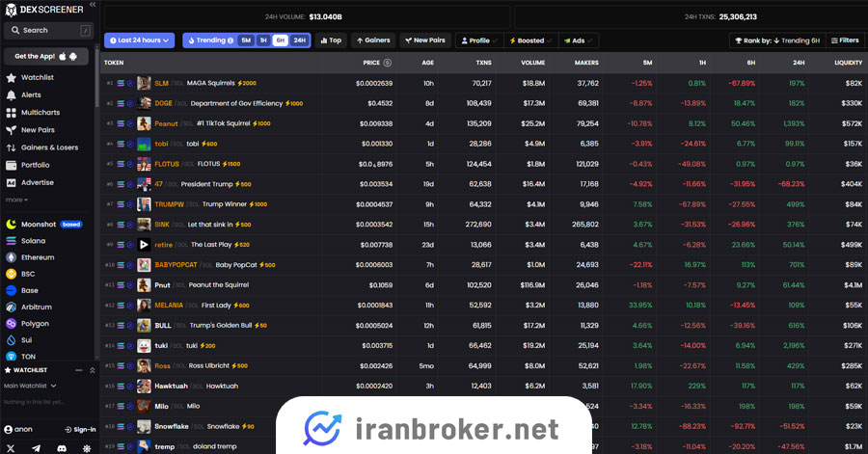The width and height of the screenshot is (868, 454).
Task: Click the anon user account
Action: 18,430
